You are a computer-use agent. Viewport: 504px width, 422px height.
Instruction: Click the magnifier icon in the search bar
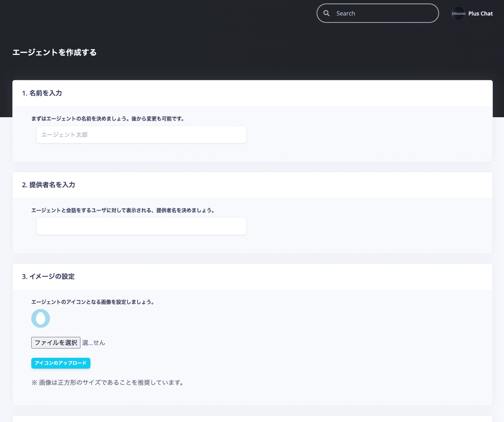tap(326, 13)
